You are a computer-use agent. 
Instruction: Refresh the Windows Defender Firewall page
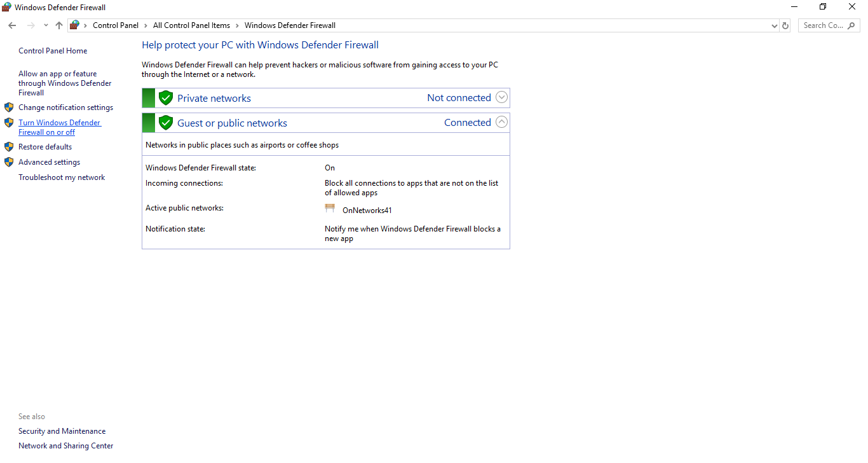785,25
